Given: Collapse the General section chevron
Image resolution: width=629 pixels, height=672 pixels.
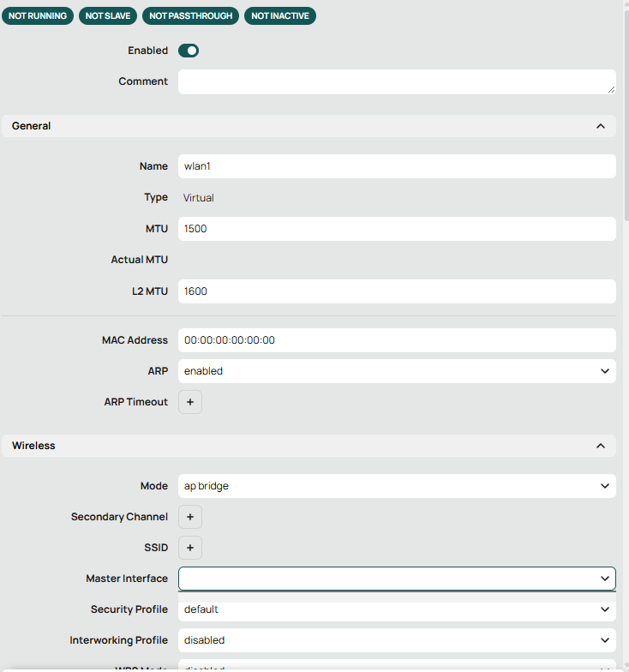Looking at the screenshot, I should coord(600,126).
